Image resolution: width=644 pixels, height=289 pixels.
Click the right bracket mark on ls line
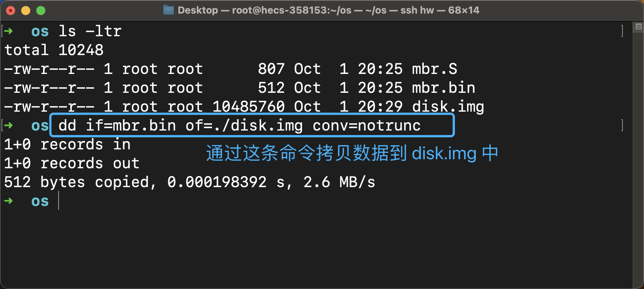[622, 31]
